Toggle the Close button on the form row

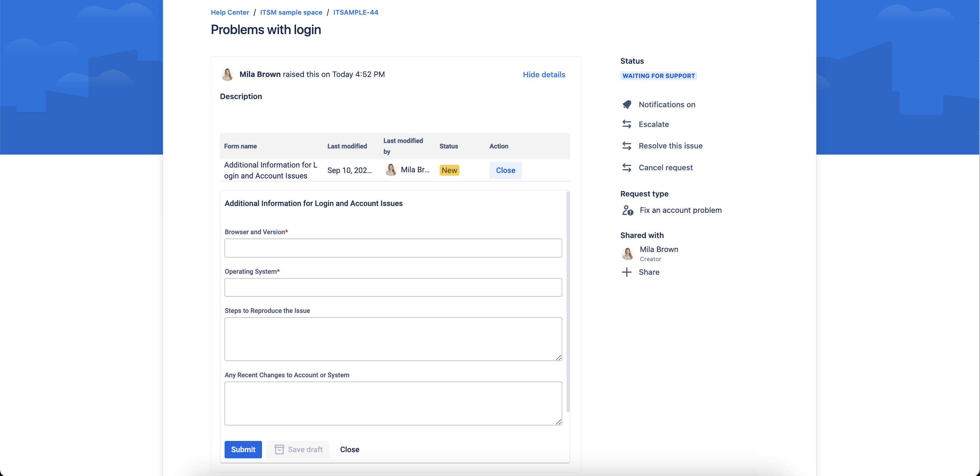click(x=505, y=170)
